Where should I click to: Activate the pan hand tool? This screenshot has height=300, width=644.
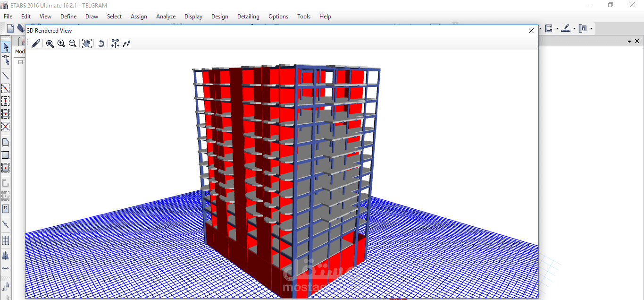pos(87,43)
